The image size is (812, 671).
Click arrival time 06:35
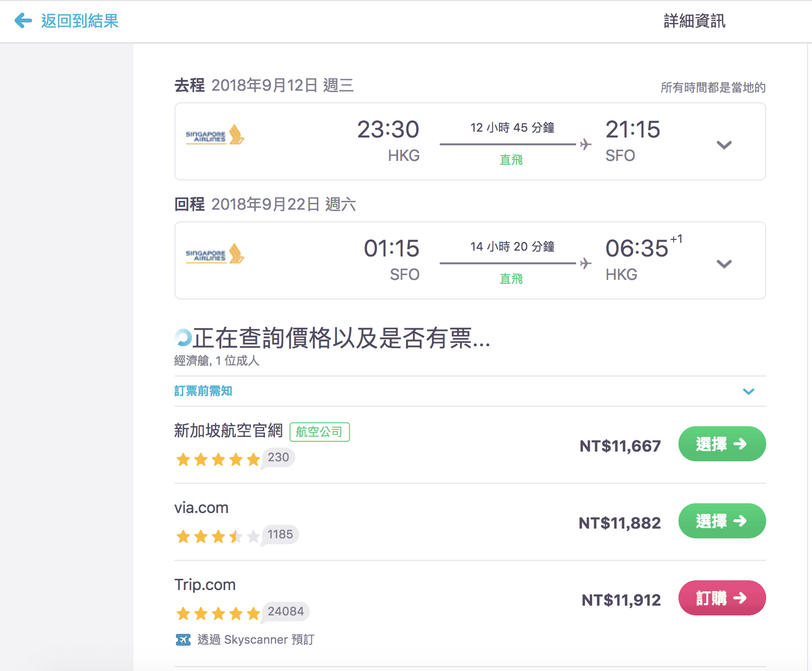coord(637,249)
